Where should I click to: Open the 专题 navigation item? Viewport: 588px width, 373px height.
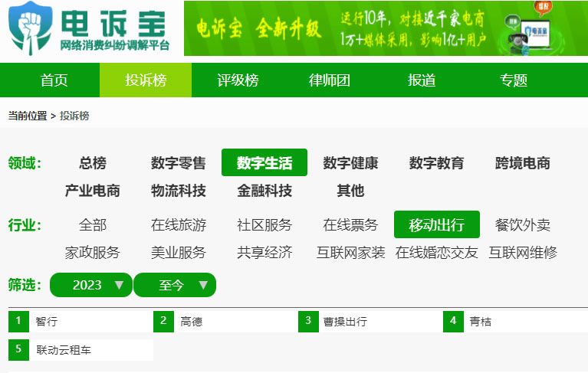pos(514,80)
